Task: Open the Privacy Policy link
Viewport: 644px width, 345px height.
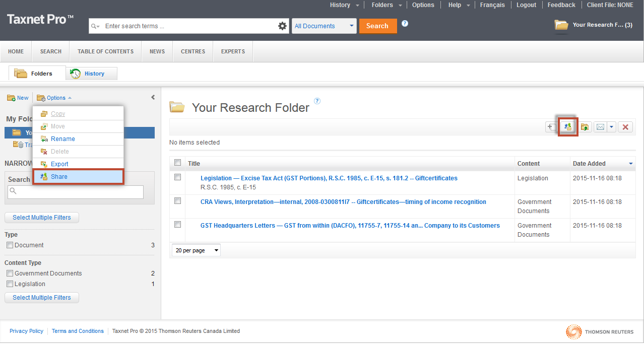Action: pyautogui.click(x=27, y=331)
